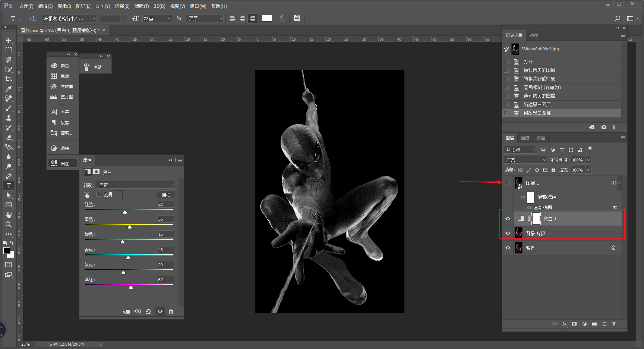Click the 红色 value input field
The image size is (644, 349).
tap(165, 204)
